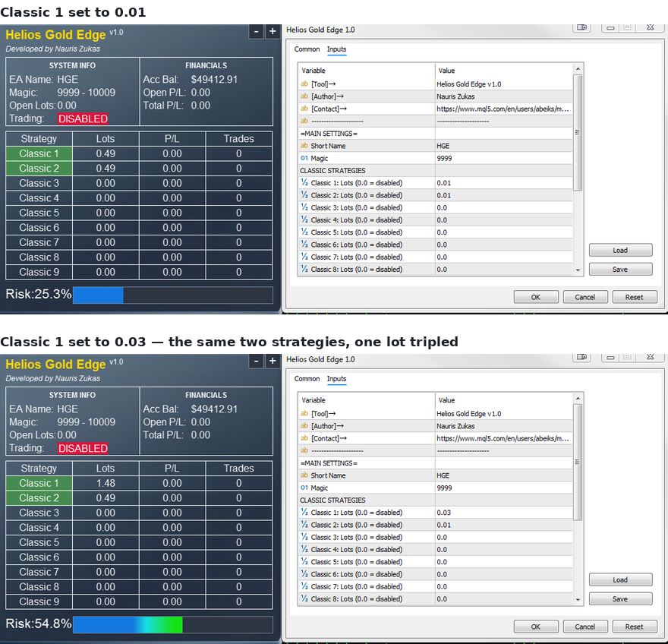Click the ab icon beside [Tool] in 0.01 dialog

304,84
